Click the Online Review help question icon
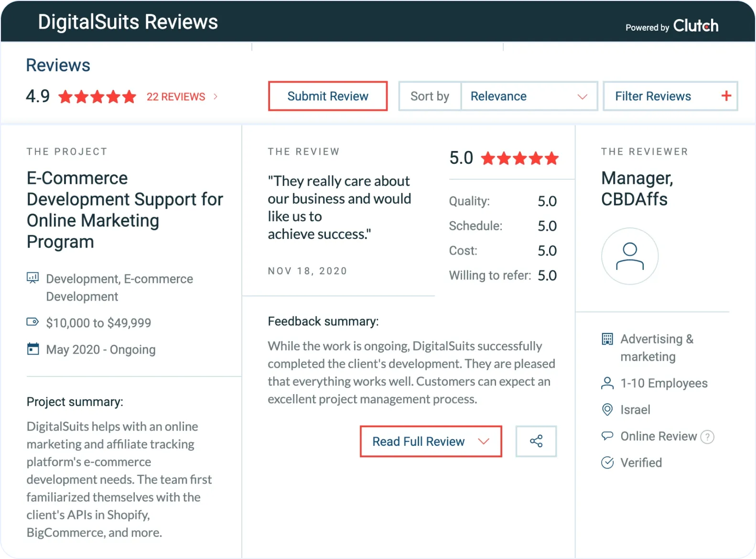The height and width of the screenshot is (559, 756). click(707, 437)
